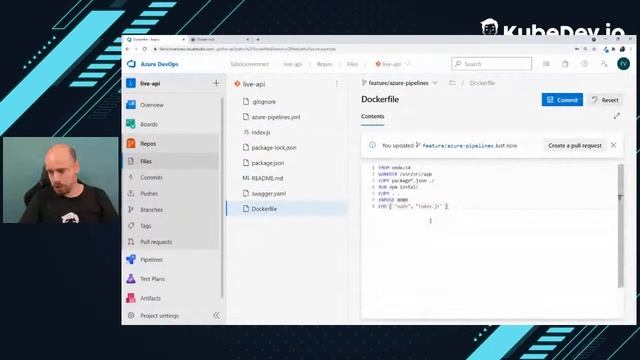Viewport: 640px width, 360px height.
Task: Open the help icon in header
Action: [584, 64]
